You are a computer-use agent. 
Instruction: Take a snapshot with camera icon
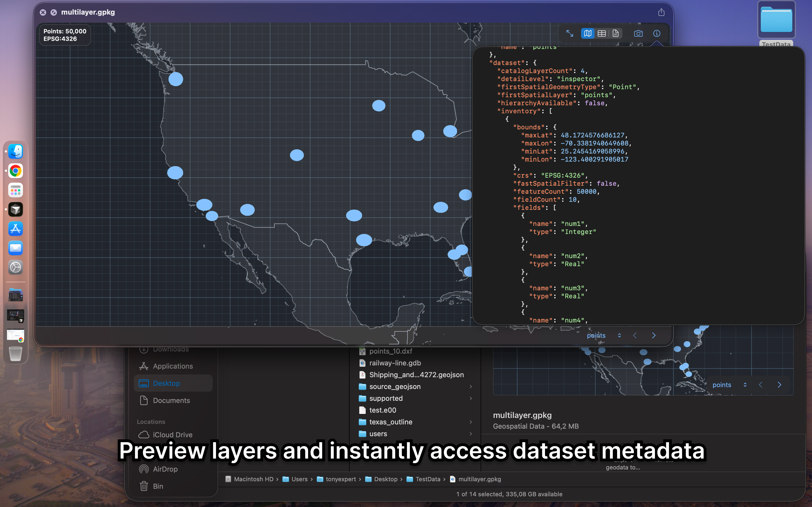point(638,34)
